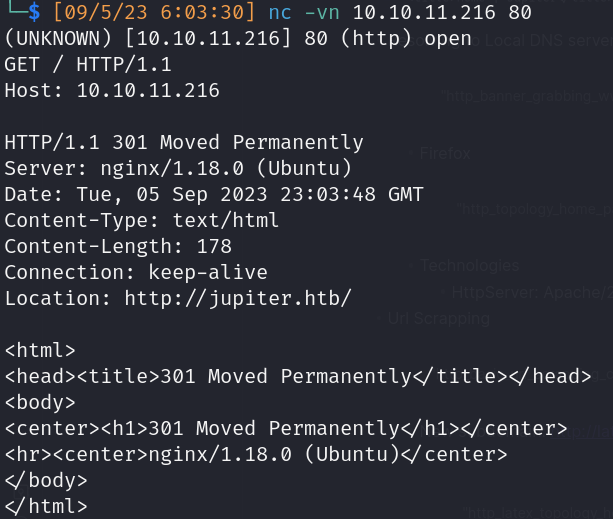Click the Content-Type text/html line

pyautogui.click(x=142, y=220)
